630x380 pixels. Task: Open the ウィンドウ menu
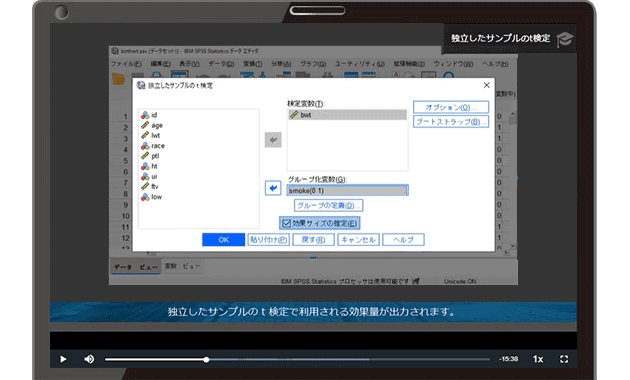(453, 64)
